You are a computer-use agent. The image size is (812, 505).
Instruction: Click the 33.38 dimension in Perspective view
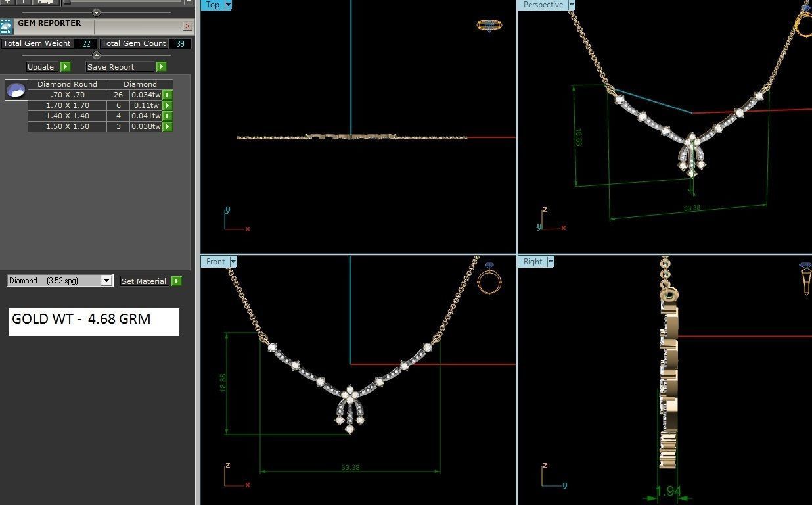click(692, 208)
